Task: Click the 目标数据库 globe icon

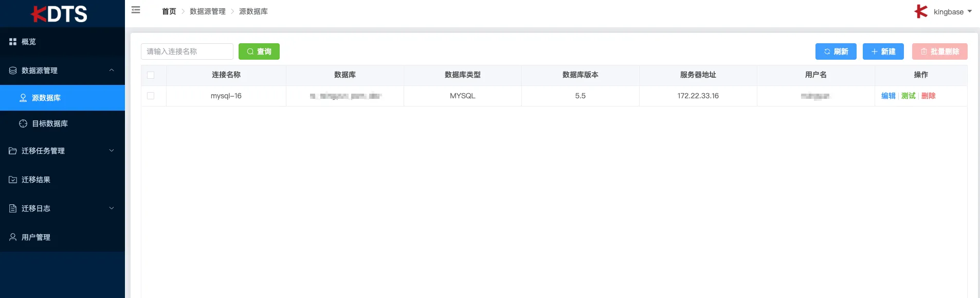Action: pyautogui.click(x=23, y=124)
